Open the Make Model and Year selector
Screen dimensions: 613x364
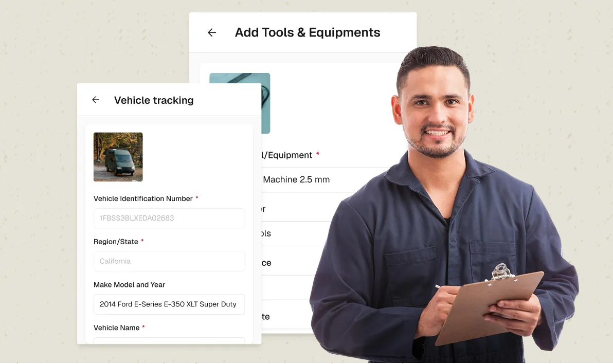tap(169, 304)
